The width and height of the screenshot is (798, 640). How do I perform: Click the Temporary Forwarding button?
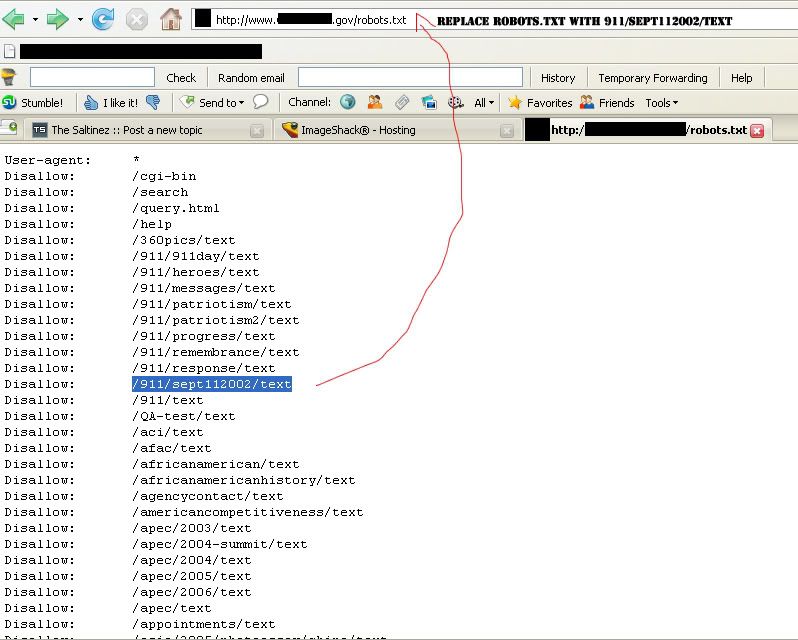click(x=652, y=77)
